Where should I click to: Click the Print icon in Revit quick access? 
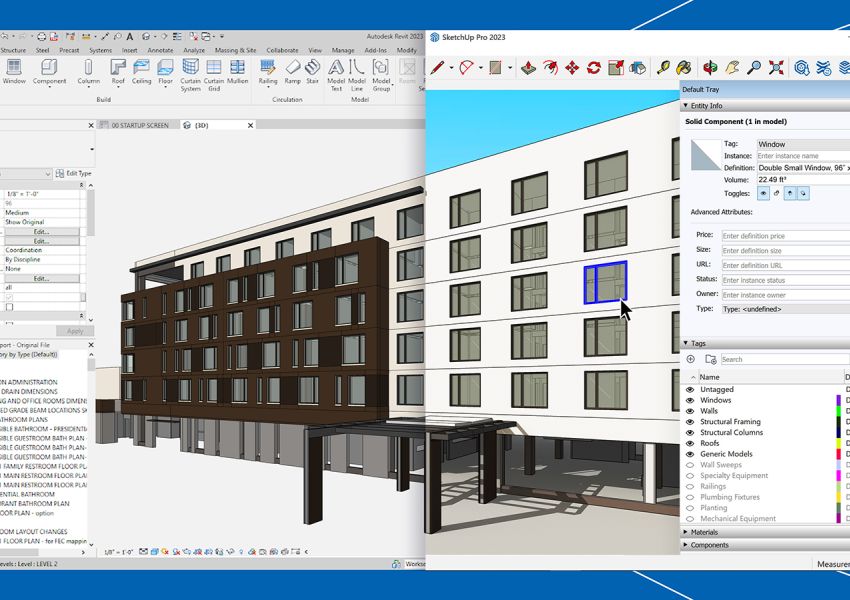click(41, 37)
